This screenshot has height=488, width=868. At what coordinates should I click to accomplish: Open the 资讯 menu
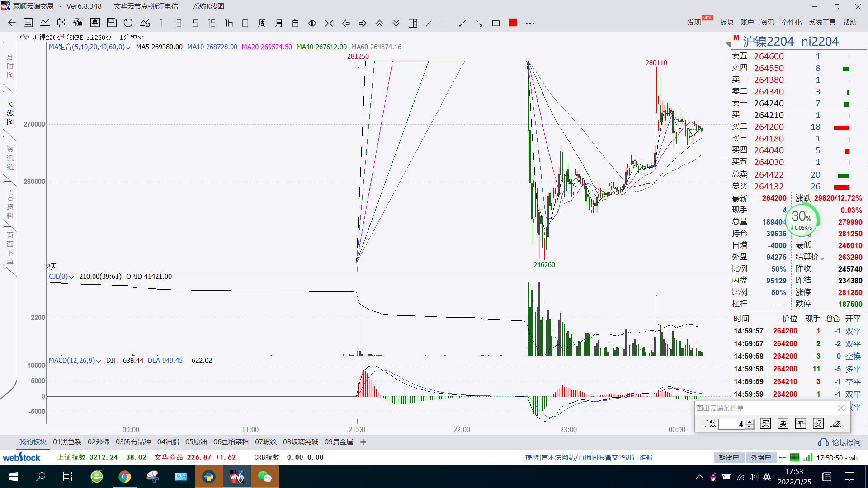pos(767,23)
